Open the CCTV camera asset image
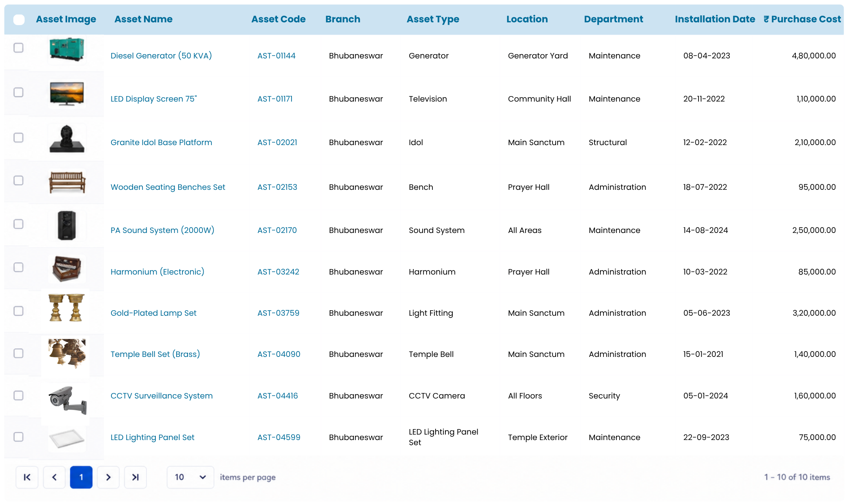The width and height of the screenshot is (848, 504). click(x=67, y=400)
